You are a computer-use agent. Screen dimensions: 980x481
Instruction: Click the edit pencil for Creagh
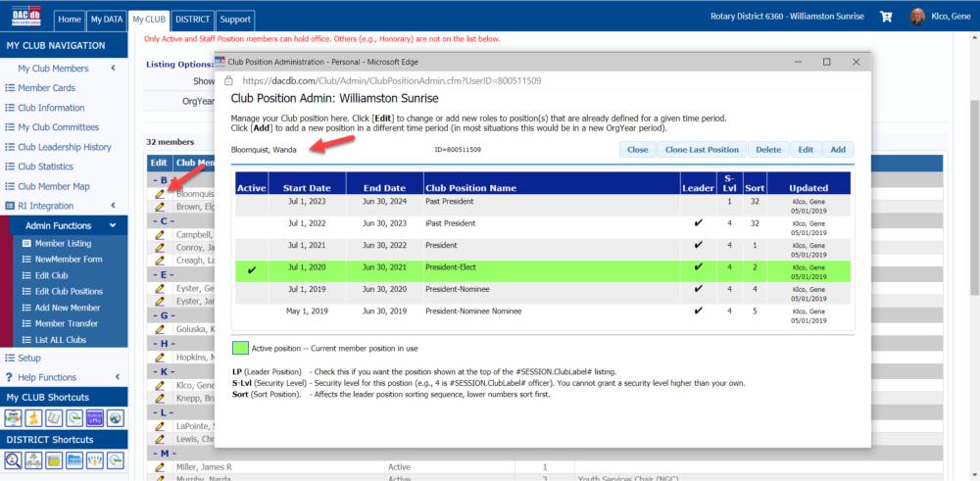pyautogui.click(x=160, y=260)
